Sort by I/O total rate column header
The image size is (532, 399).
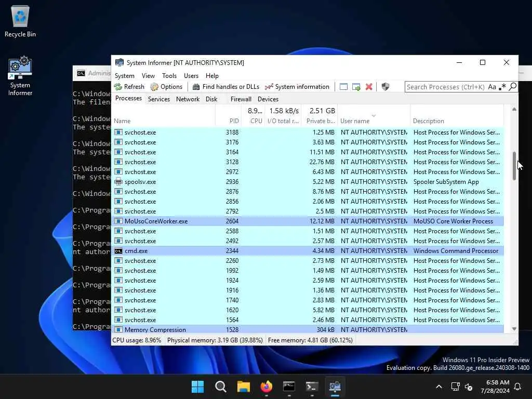(x=283, y=116)
